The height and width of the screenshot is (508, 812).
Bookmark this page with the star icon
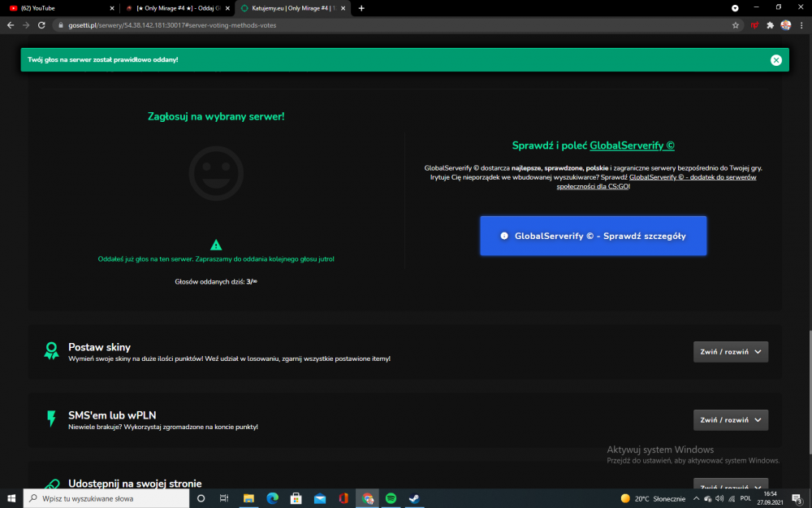(736, 25)
